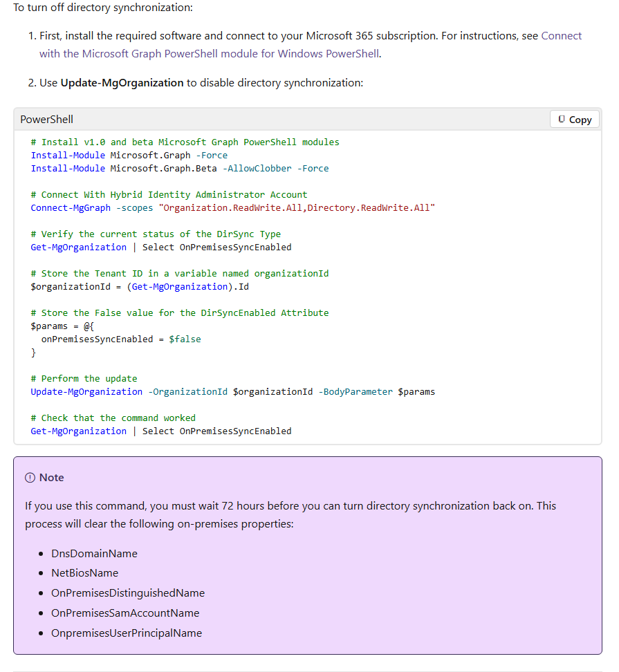Screen dimensions: 619x672
Task: Select the comment '# Connect With Hybrid Identity Administrator Account'
Action: (169, 194)
